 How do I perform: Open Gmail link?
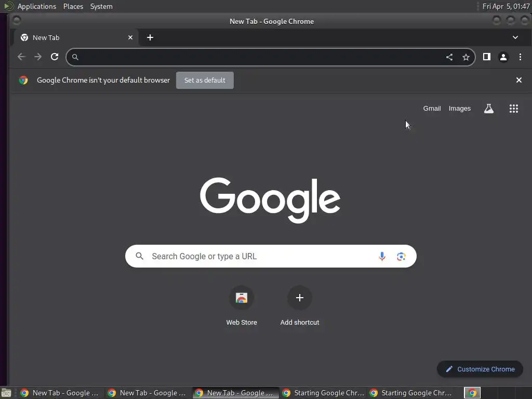432,109
